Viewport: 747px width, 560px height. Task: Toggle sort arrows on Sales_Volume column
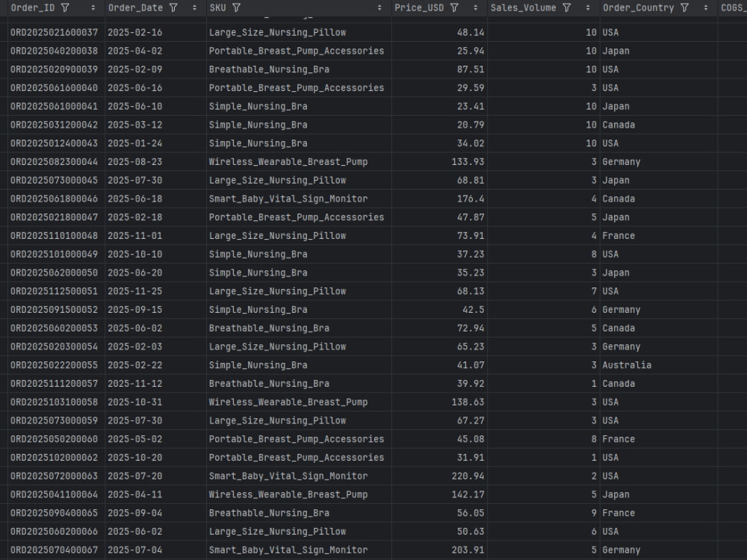[587, 7]
